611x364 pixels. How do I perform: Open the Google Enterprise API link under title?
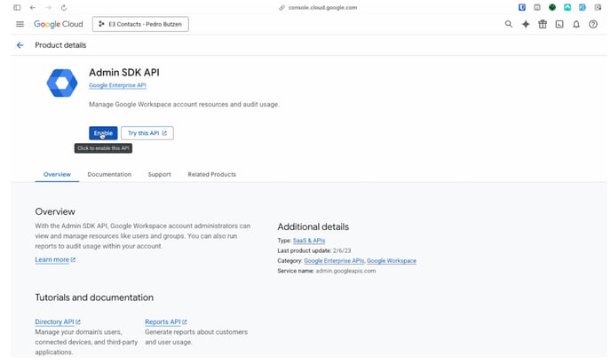(x=117, y=86)
